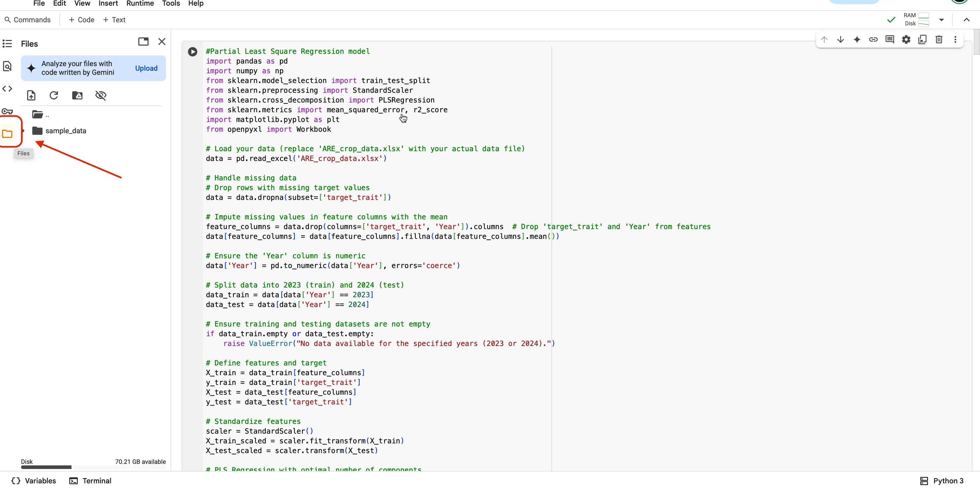Add a new Code cell
This screenshot has height=490, width=980.
(81, 20)
